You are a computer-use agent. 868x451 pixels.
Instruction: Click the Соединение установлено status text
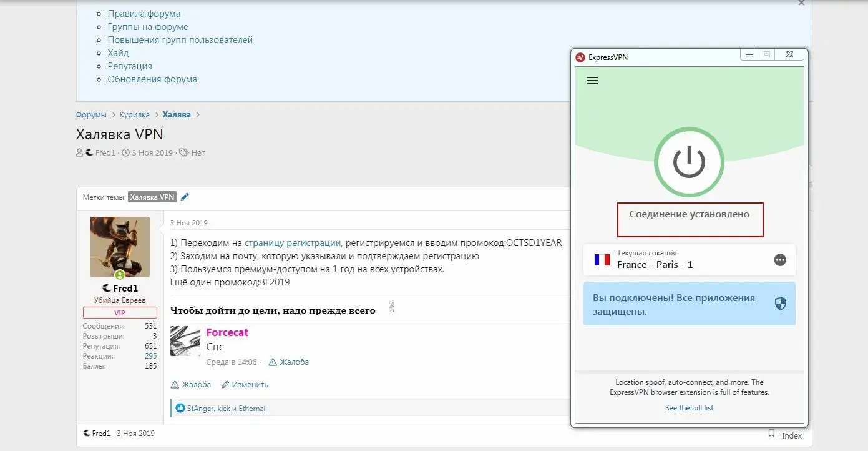[690, 214]
